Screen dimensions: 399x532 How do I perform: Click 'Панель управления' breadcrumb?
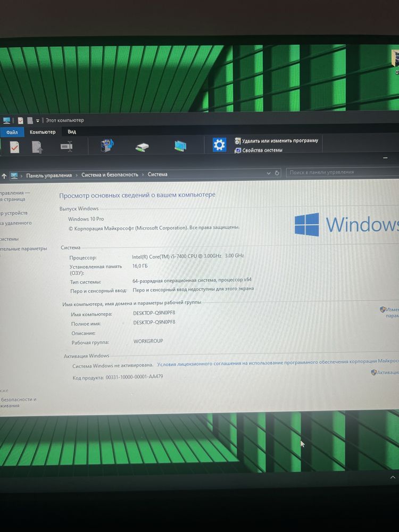coord(49,176)
